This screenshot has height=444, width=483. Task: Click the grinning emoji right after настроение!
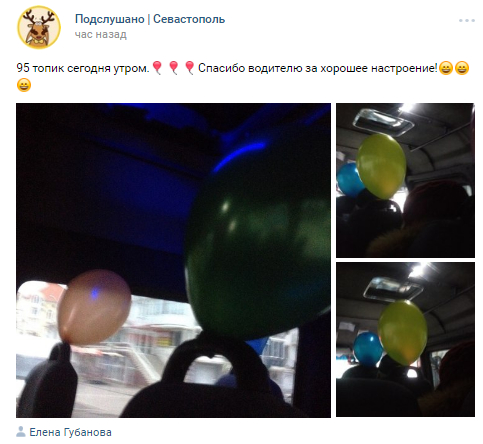[x=446, y=68]
